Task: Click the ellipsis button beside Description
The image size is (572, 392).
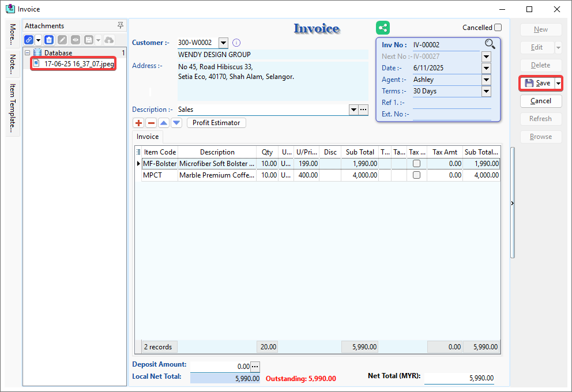Action: (x=363, y=110)
